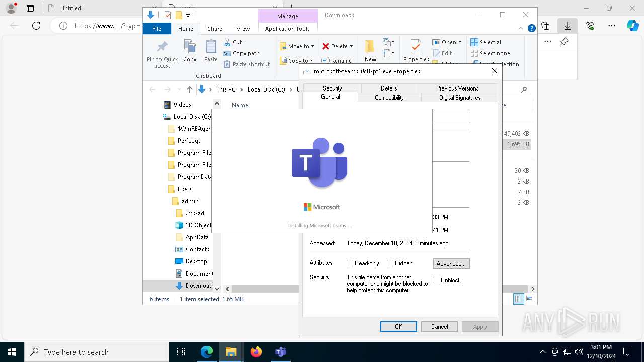Click the Copy icon in the Clipboard group

tap(190, 47)
